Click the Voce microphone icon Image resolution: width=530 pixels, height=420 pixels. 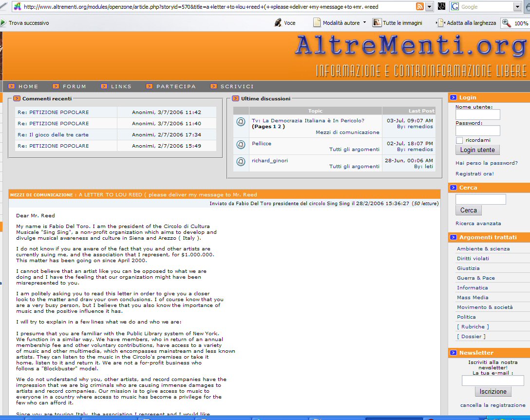point(278,23)
